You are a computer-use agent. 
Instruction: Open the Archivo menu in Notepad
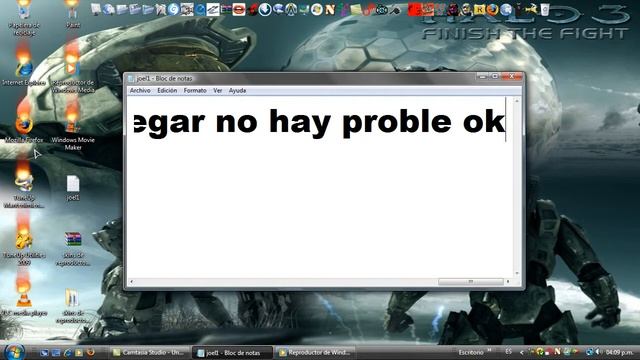(140, 91)
